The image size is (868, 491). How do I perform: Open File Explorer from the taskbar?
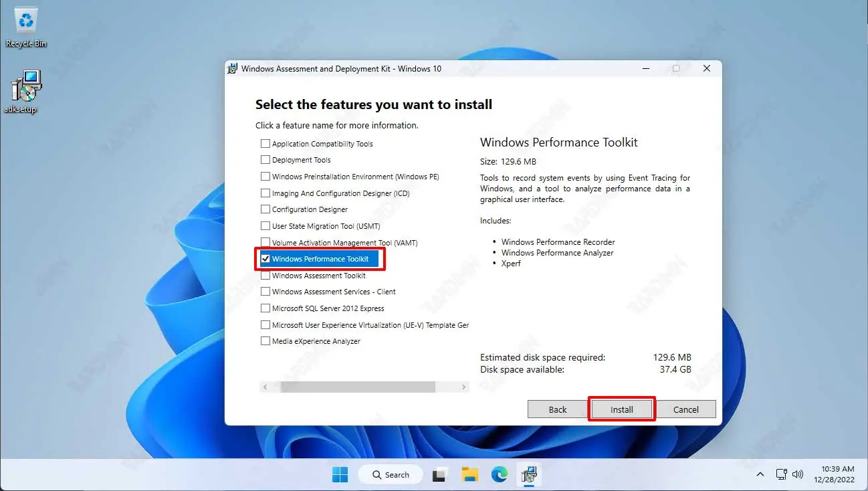pos(470,475)
